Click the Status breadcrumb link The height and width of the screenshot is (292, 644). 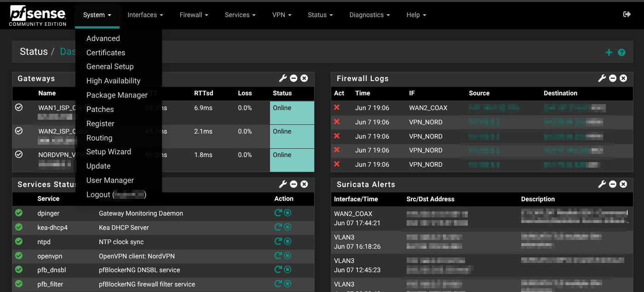coord(34,52)
